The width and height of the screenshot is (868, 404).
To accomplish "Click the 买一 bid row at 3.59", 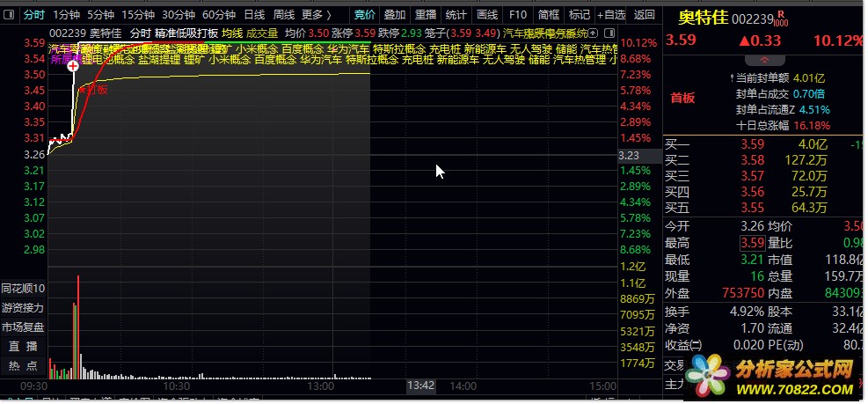I will click(x=765, y=144).
